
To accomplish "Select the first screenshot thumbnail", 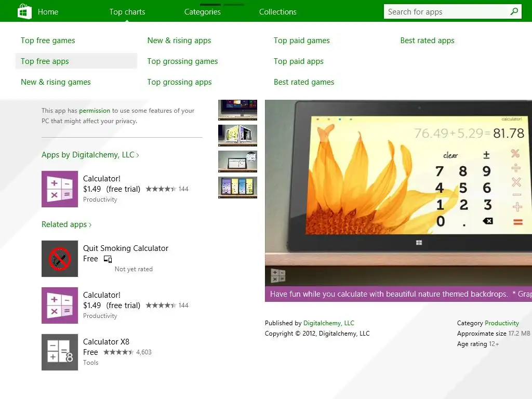I will pos(237,110).
